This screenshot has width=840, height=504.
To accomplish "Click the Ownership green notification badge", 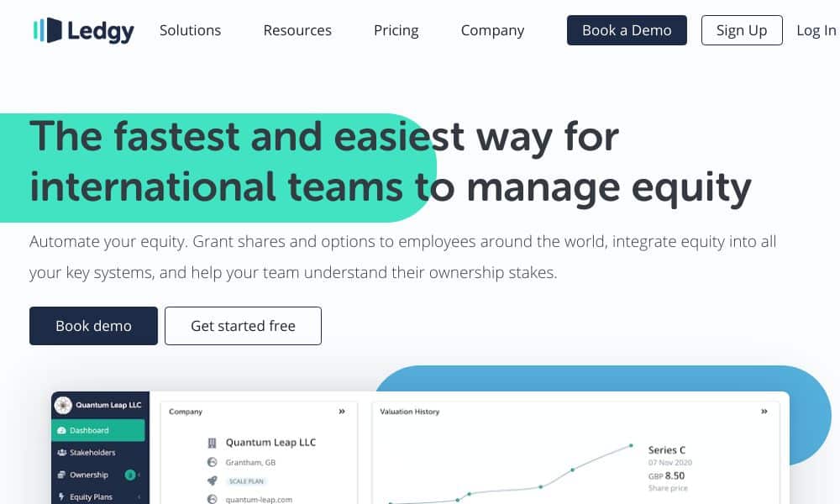I will tap(129, 475).
